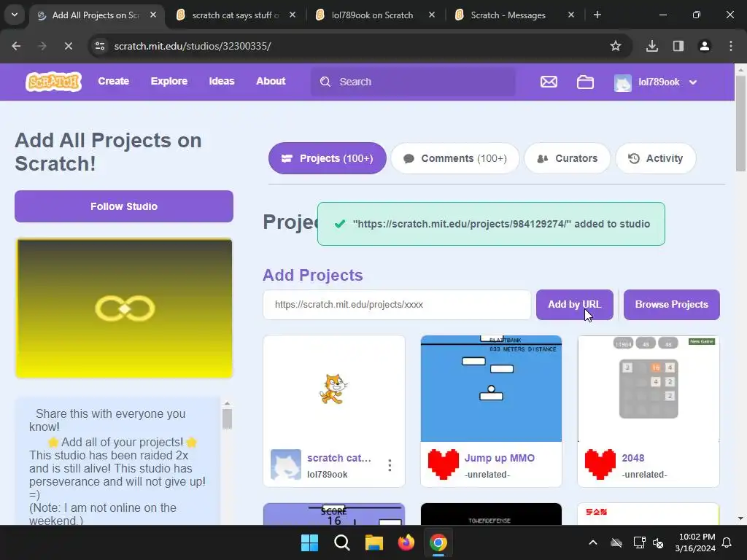The width and height of the screenshot is (747, 560).
Task: Click the heart avatar on 2048 card
Action: pos(600,464)
